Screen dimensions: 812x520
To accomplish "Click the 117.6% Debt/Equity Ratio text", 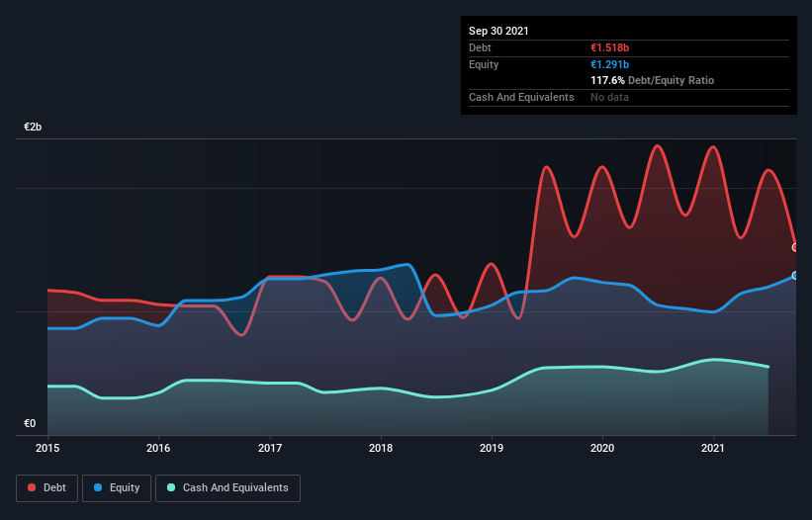I will click(652, 81).
